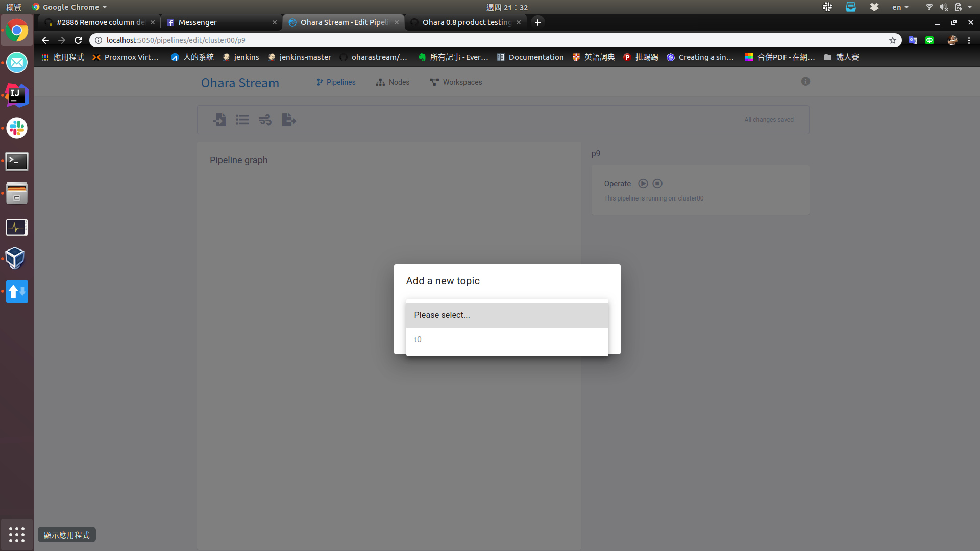980x551 pixels.
Task: Open the en input language menu
Action: coord(900,7)
